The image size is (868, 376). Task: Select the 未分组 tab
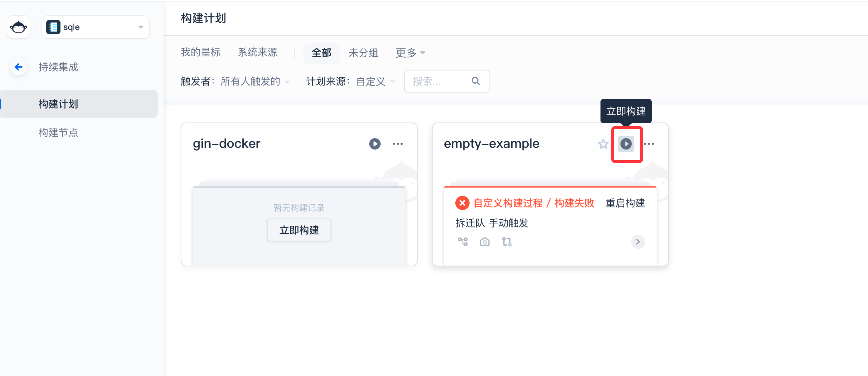tap(364, 53)
